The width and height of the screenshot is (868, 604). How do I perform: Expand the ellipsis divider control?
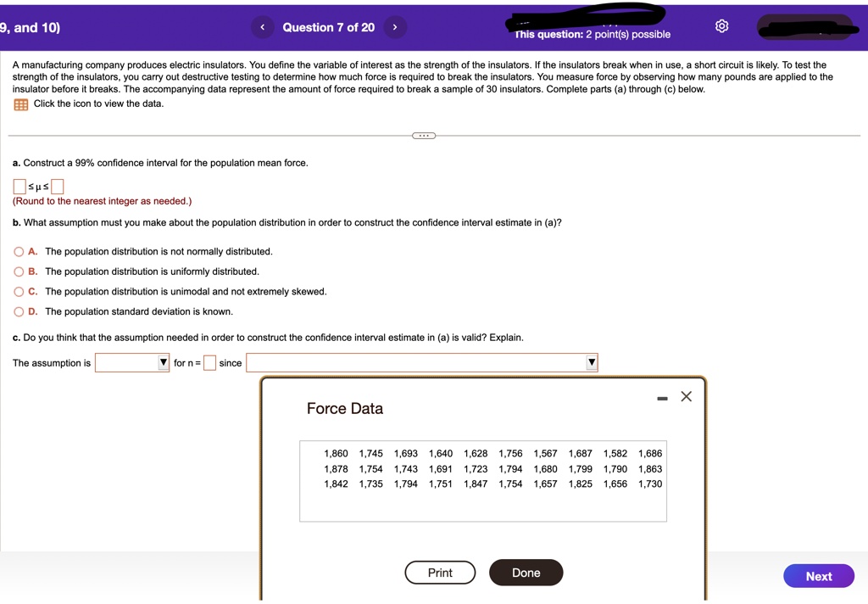click(x=423, y=135)
